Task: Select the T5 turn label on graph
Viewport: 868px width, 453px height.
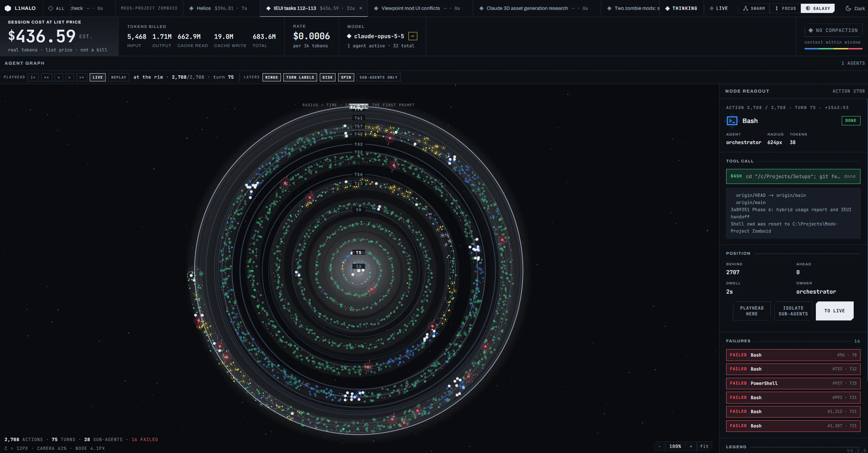Action: pos(358,253)
